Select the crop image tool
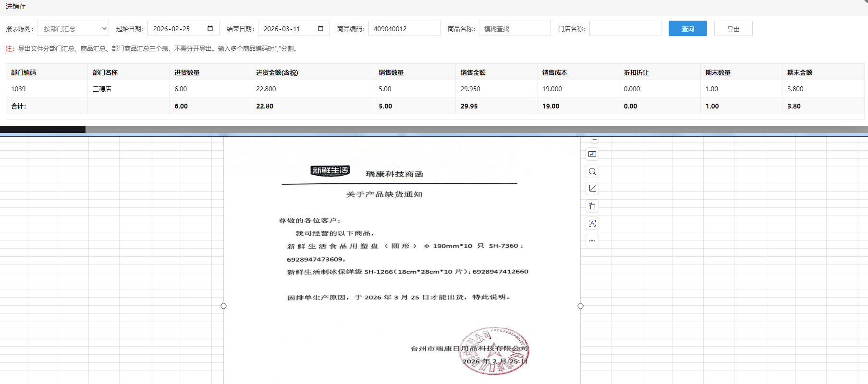The height and width of the screenshot is (384, 868). click(x=592, y=189)
